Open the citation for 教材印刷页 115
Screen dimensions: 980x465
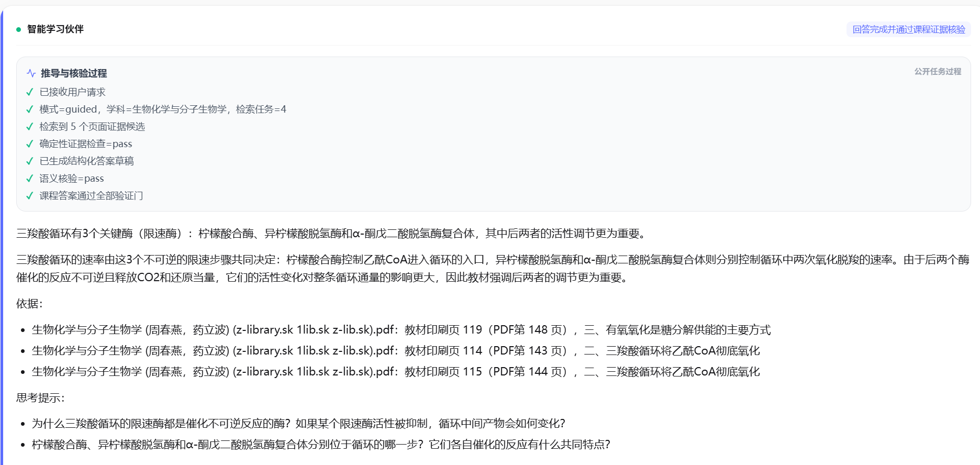pos(396,372)
